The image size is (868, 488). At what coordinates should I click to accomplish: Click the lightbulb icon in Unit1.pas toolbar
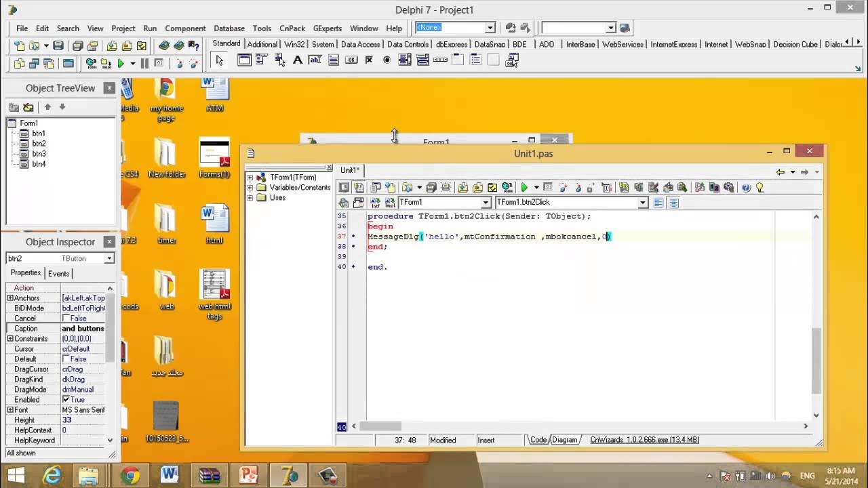(x=759, y=188)
